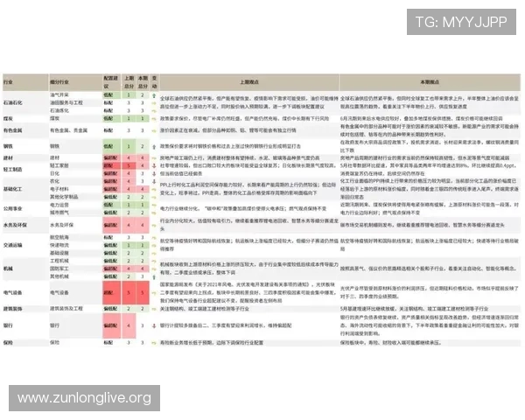
Task: Click the 本期观点 text in 保险 row
Action: click(391, 343)
